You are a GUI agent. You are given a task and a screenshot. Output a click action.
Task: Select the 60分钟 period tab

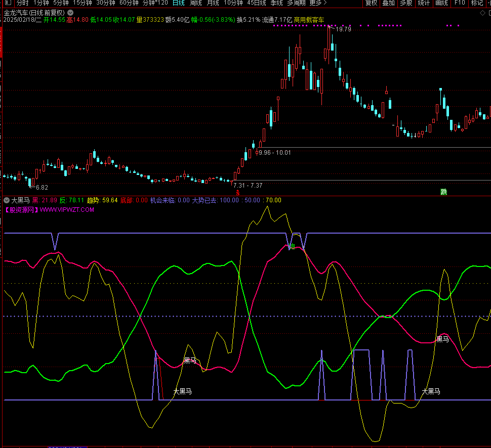click(x=129, y=3)
